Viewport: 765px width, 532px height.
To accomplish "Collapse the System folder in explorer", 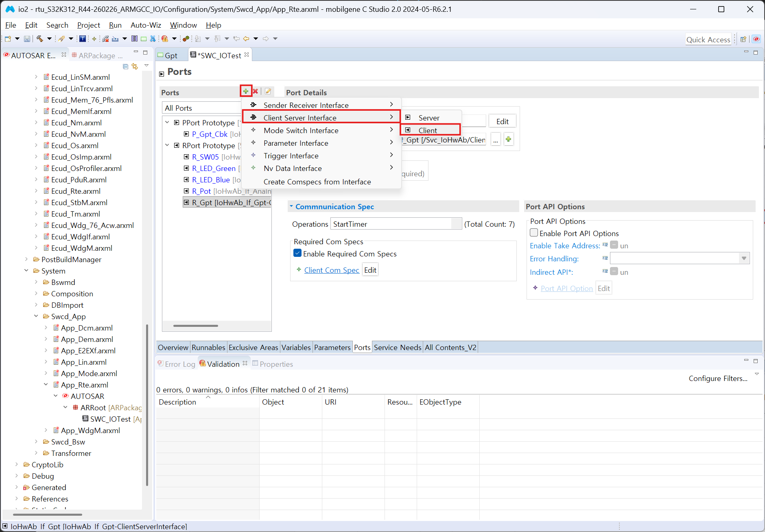I will (26, 271).
